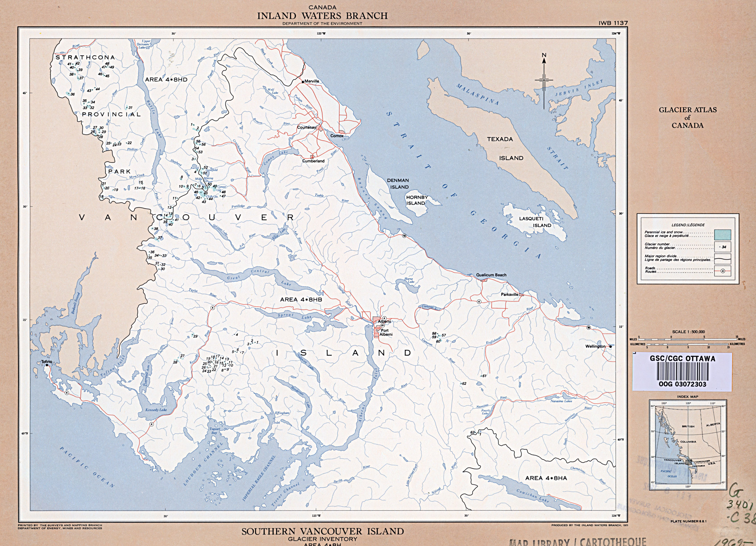This screenshot has height=546, width=756.
Task: Click the glacier number legend sample box
Action: coord(723,247)
